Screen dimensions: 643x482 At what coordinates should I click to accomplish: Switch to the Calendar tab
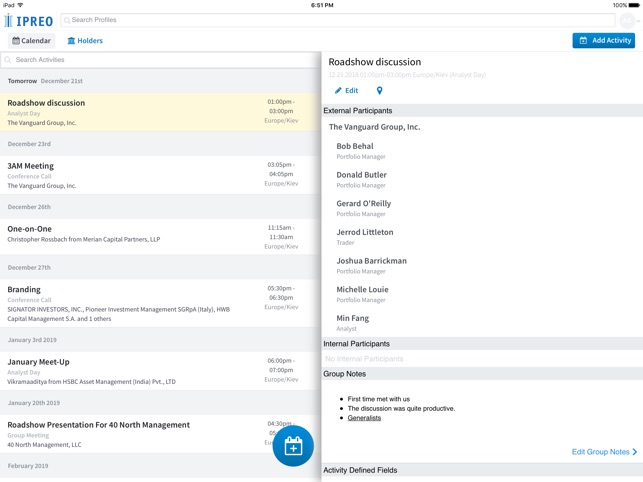[32, 41]
